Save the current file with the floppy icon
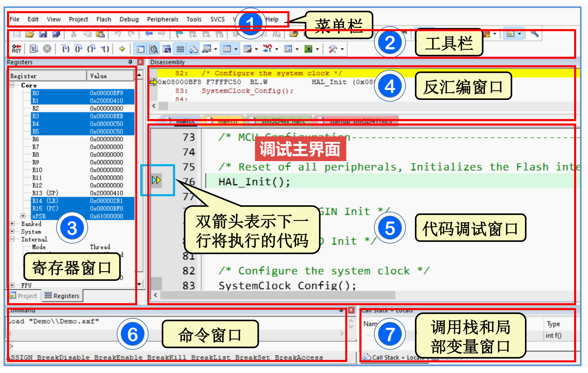The image size is (588, 373). point(43,34)
